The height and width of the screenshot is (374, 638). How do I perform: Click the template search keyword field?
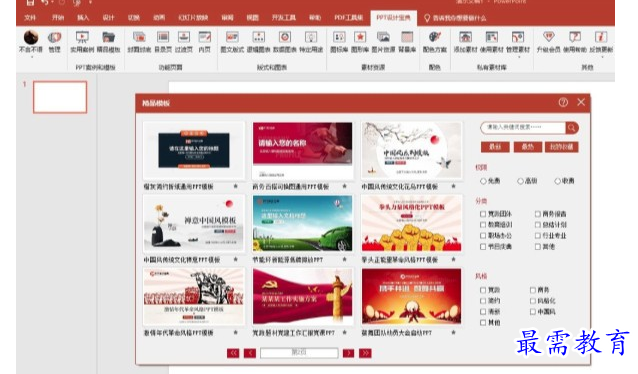523,128
